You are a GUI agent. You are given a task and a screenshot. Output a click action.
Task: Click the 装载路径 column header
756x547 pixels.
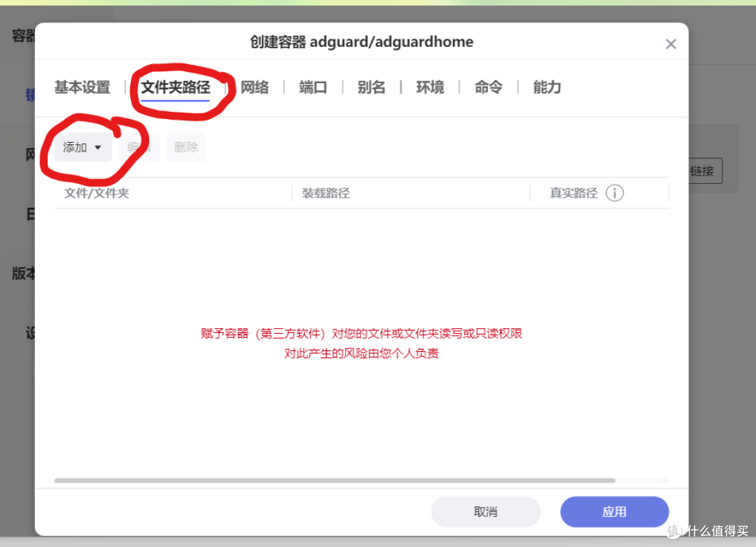326,193
